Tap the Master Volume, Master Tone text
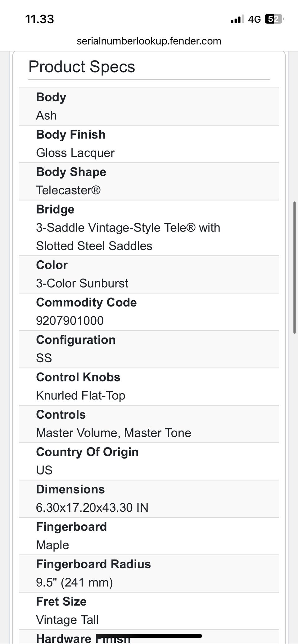 click(114, 433)
